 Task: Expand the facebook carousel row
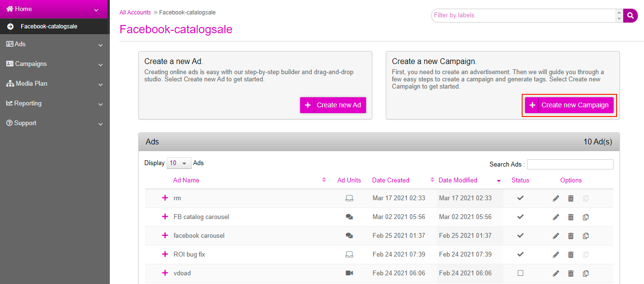pyautogui.click(x=165, y=235)
